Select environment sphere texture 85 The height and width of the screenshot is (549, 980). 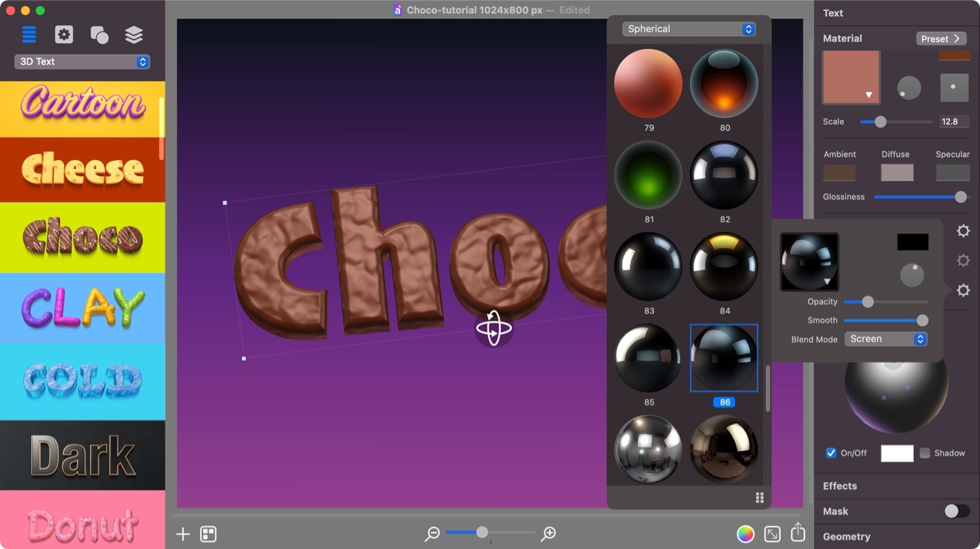click(x=648, y=358)
